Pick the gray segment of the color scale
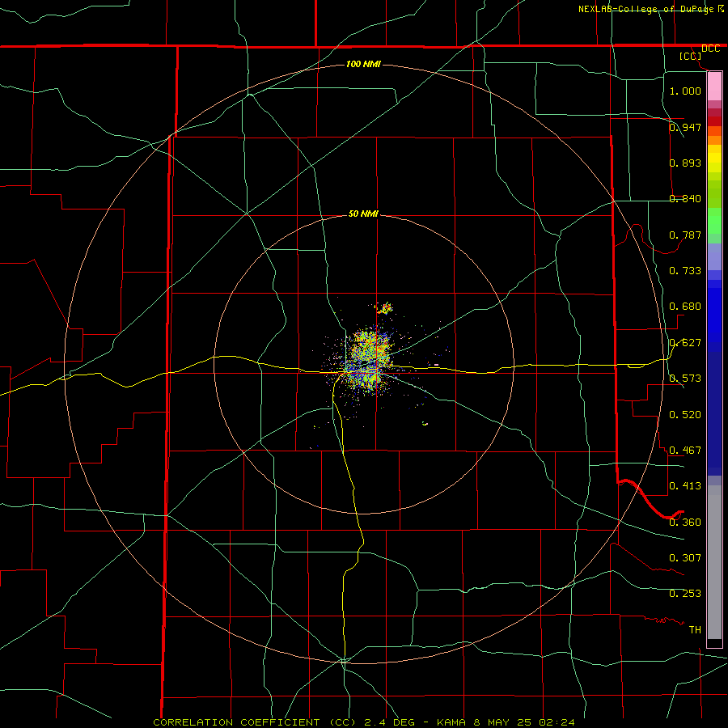This screenshot has height=728, width=728. point(714,562)
